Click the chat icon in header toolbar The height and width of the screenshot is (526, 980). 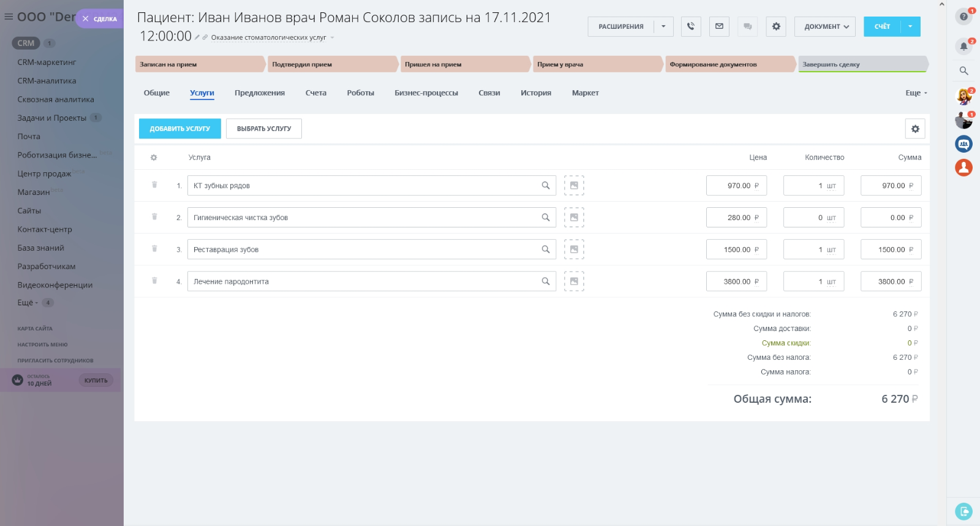(747, 26)
